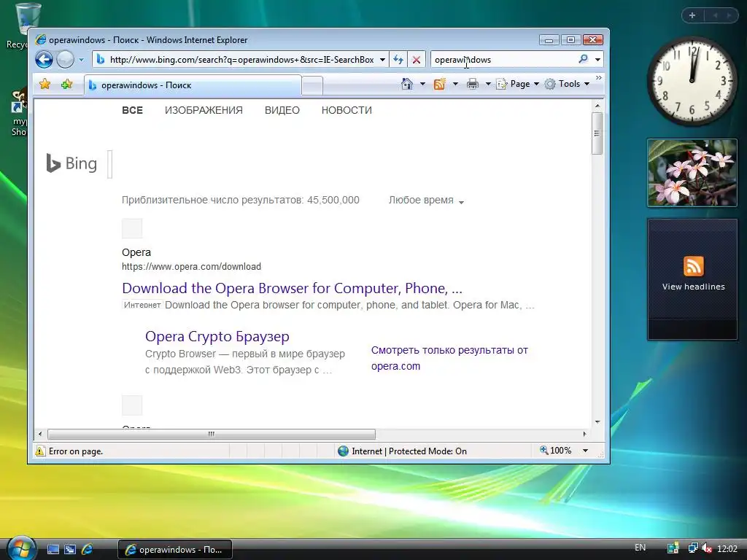
Task: Open the Page menu
Action: click(x=518, y=84)
